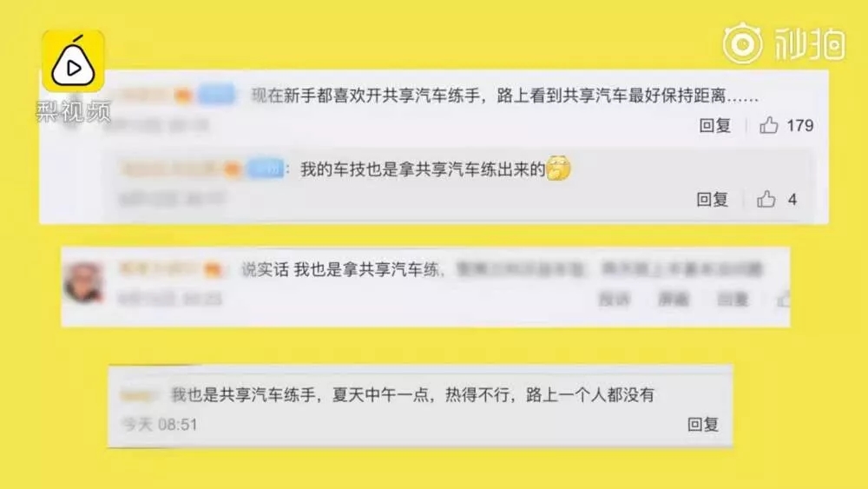Click reply text 我的车技也是拿共享汽车练出来的

coord(424,169)
